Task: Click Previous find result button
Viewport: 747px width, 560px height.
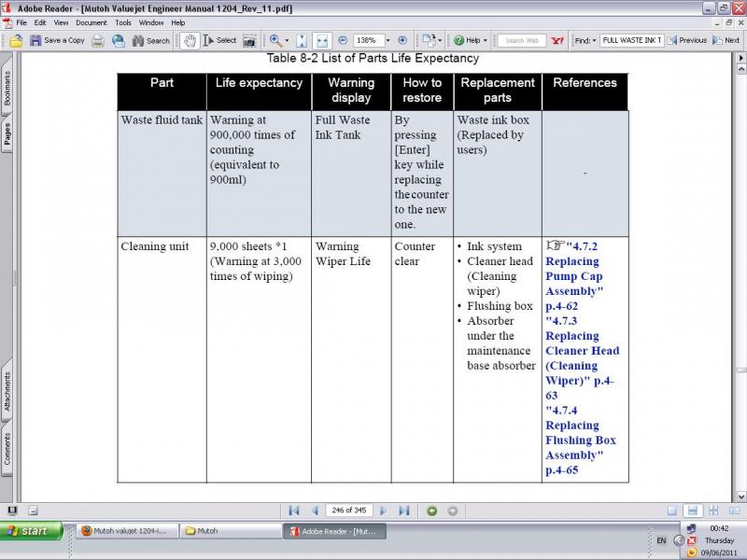Action: (687, 40)
